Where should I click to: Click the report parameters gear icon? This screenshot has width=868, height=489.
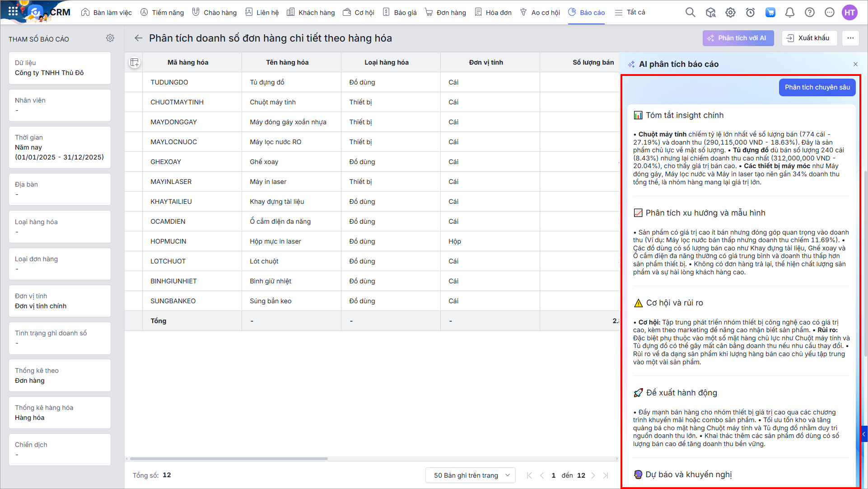point(110,38)
